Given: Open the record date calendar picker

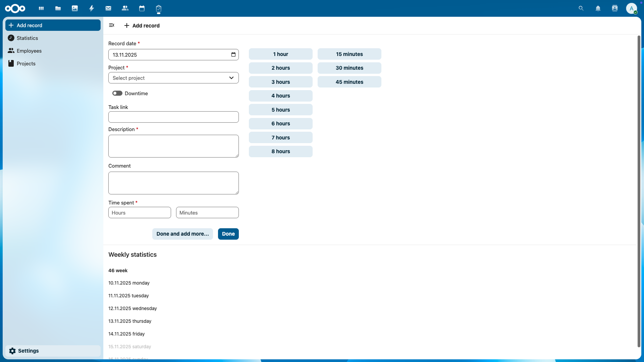Looking at the screenshot, I should (233, 55).
